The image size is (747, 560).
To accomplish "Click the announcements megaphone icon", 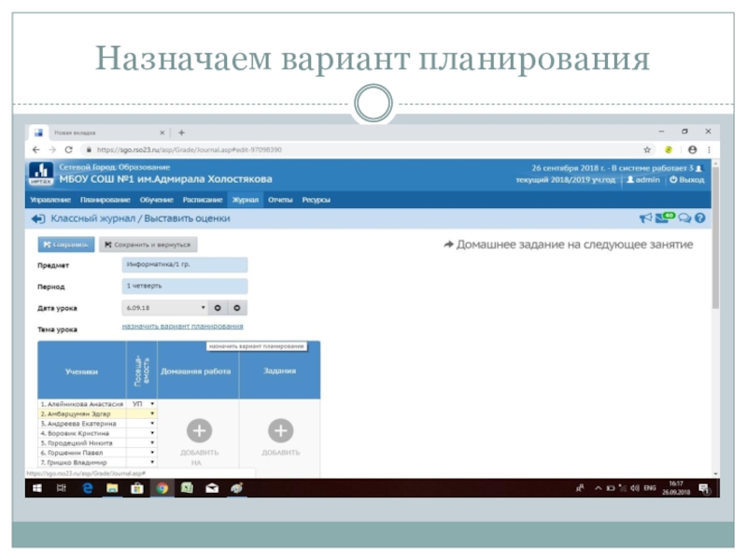I will tap(644, 218).
